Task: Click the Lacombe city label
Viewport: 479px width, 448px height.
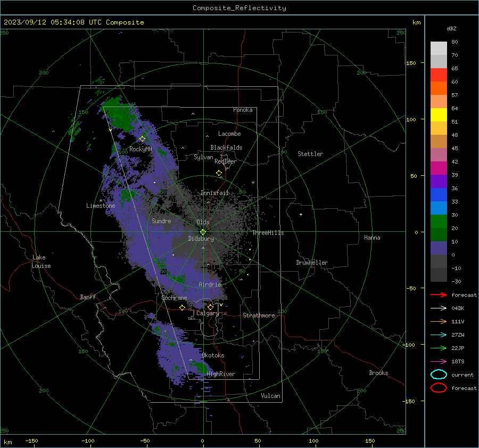Action: pyautogui.click(x=229, y=134)
